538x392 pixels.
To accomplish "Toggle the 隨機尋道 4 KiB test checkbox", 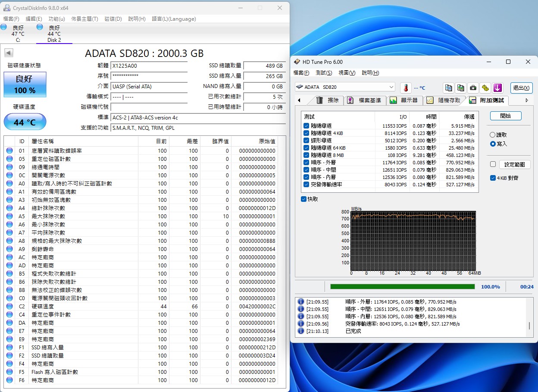I will click(x=306, y=133).
